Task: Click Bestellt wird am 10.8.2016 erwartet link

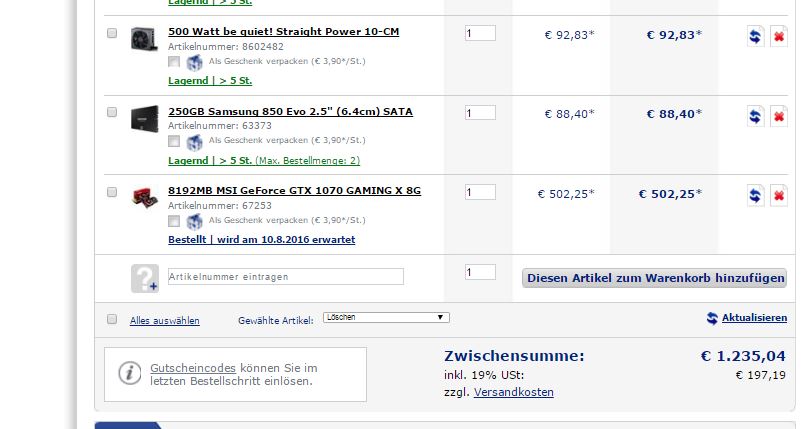Action: click(262, 239)
